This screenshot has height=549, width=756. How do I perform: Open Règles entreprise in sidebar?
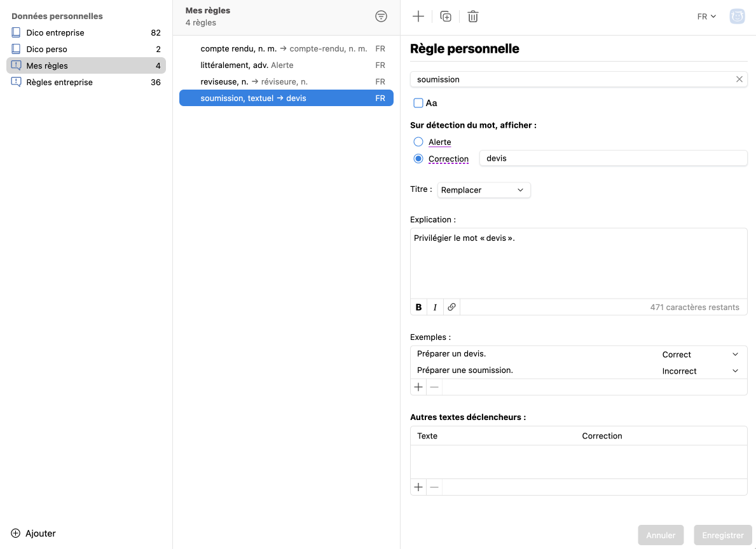(59, 83)
